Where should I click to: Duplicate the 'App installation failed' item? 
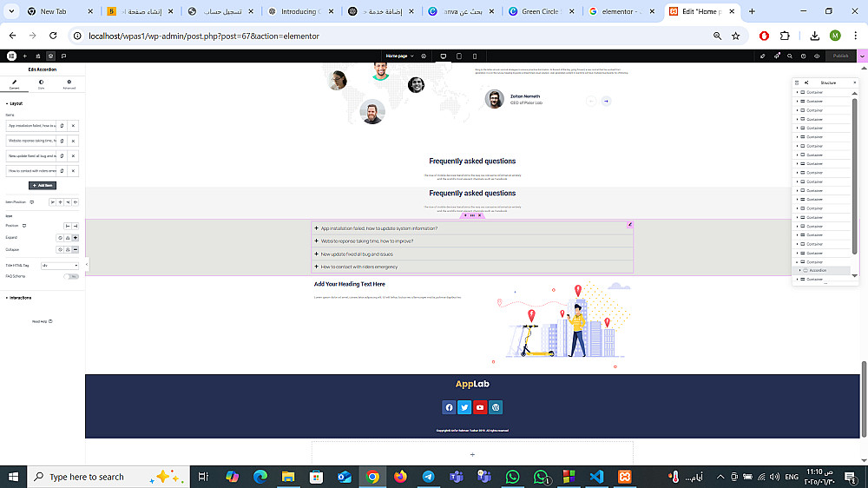click(62, 126)
